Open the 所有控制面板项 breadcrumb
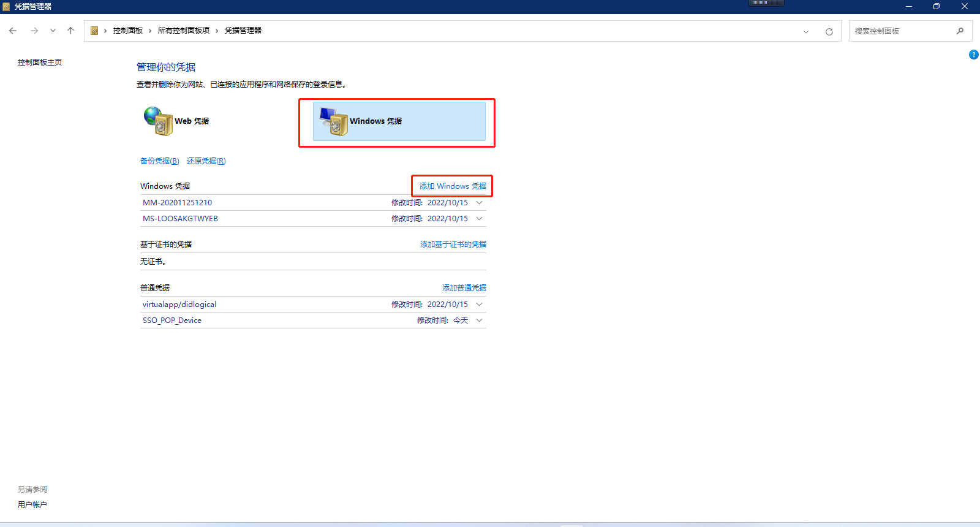Screen dimensions: 980x527 (184, 31)
